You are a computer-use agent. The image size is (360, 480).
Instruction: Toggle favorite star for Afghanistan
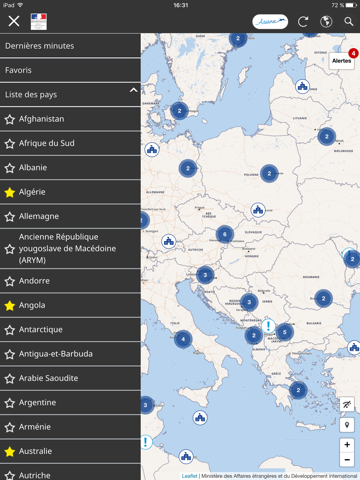tap(10, 119)
